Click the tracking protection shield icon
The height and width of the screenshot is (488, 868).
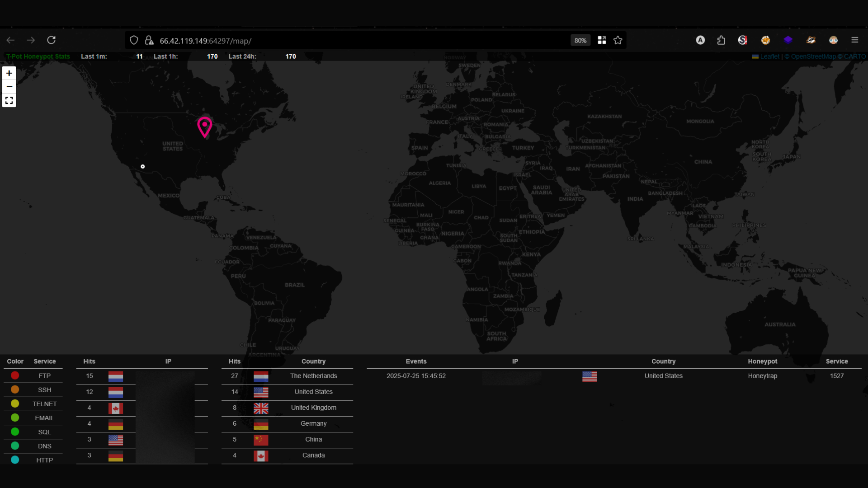134,40
